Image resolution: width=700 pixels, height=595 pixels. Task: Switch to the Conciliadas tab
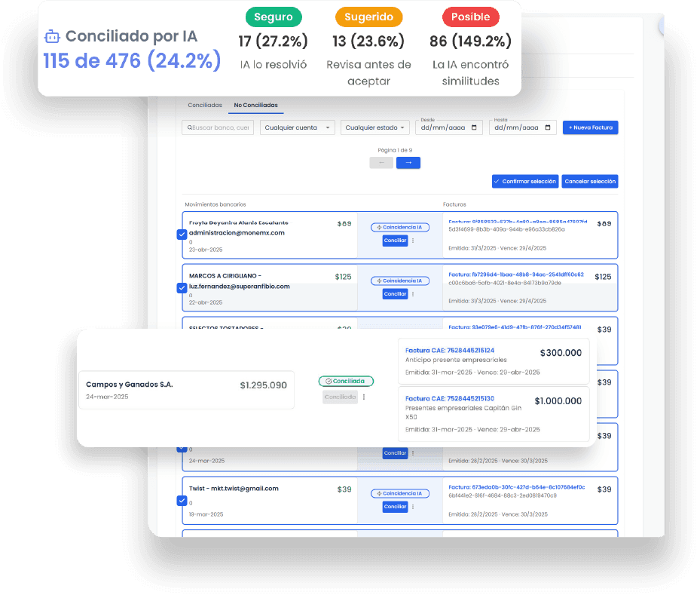coord(205,105)
